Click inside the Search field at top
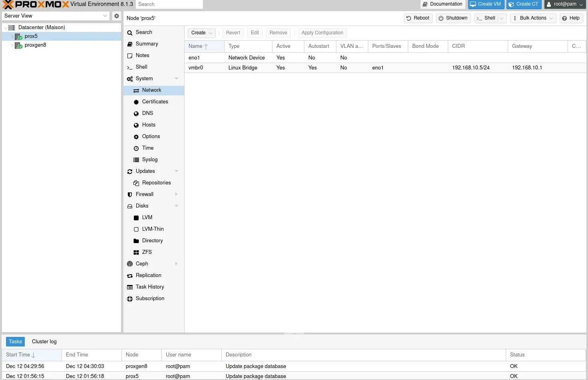The width and height of the screenshot is (588, 380). [169, 4]
